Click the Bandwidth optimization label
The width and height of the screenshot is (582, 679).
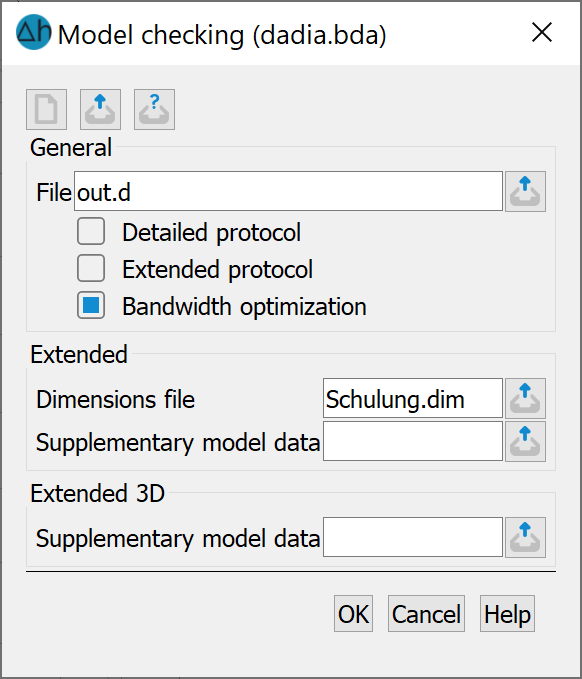[244, 307]
